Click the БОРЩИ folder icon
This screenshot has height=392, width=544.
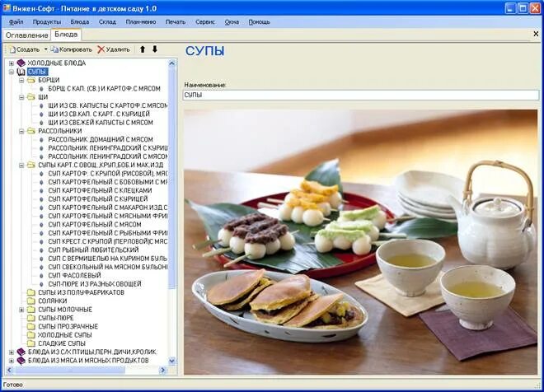tap(31, 80)
